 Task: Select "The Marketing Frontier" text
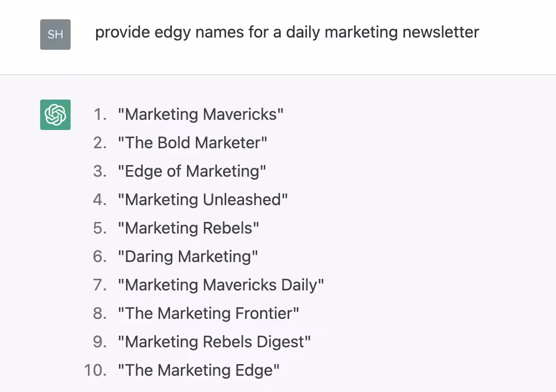[208, 313]
